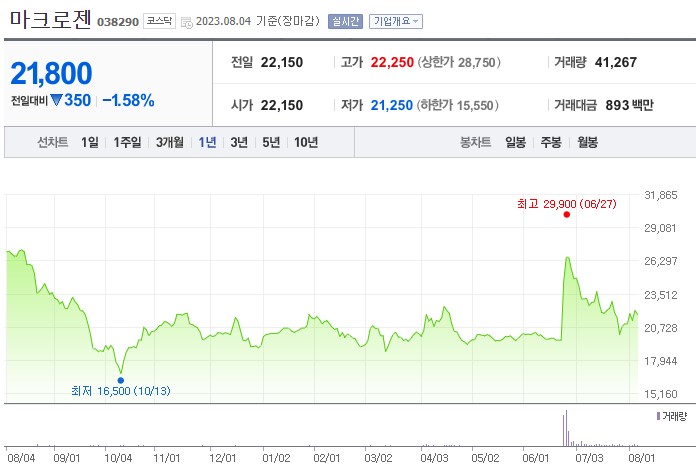Switch to 주봉 weekly candle chart
The width and height of the screenshot is (696, 476).
coord(551,142)
